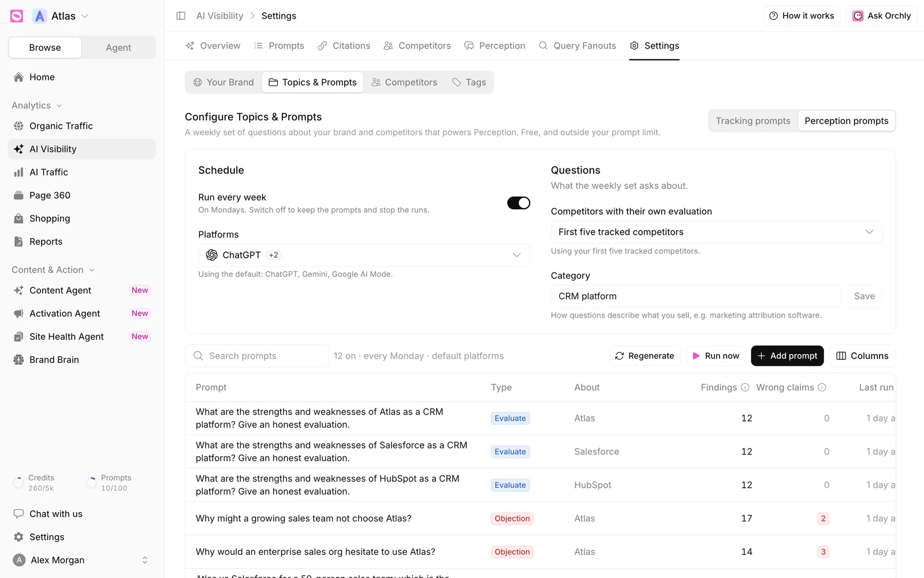Viewport: 924px width, 578px height.
Task: Switch to Citations tab
Action: tap(344, 46)
